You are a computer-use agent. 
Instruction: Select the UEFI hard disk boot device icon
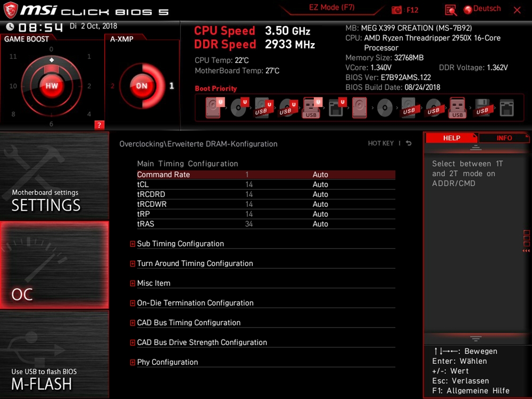point(214,107)
